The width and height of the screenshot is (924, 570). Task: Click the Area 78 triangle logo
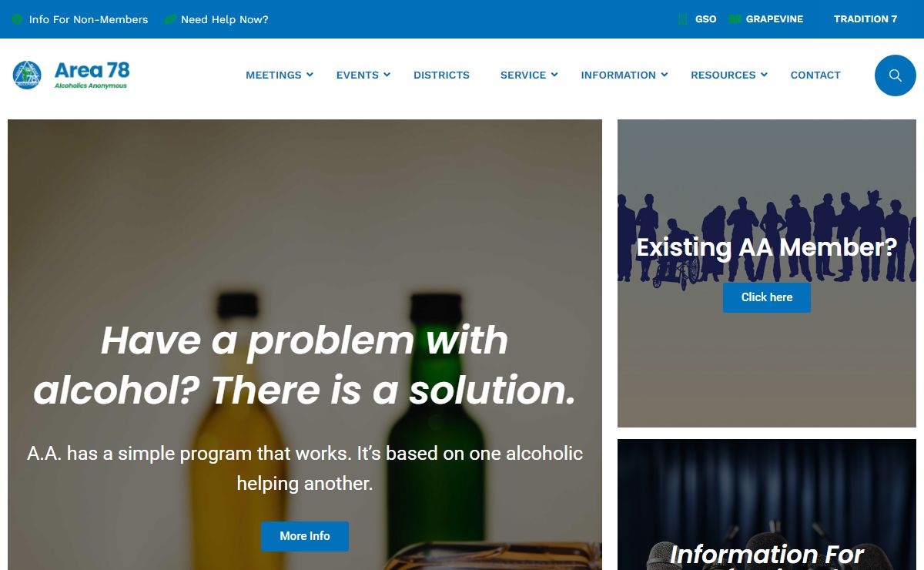point(27,75)
